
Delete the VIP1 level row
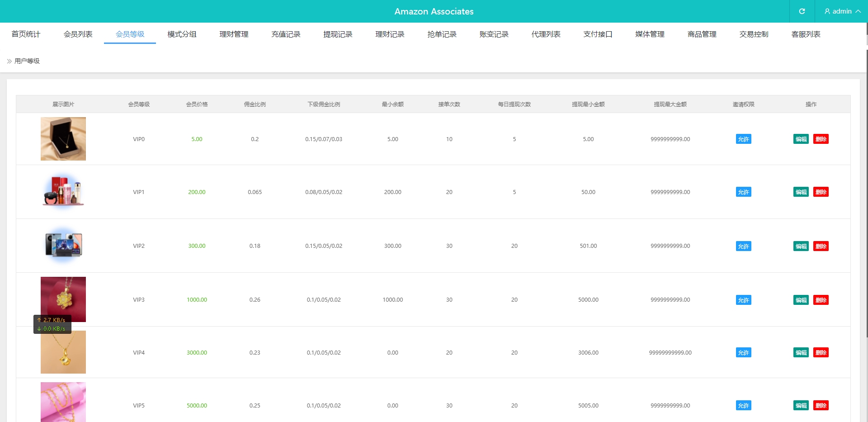[821, 192]
